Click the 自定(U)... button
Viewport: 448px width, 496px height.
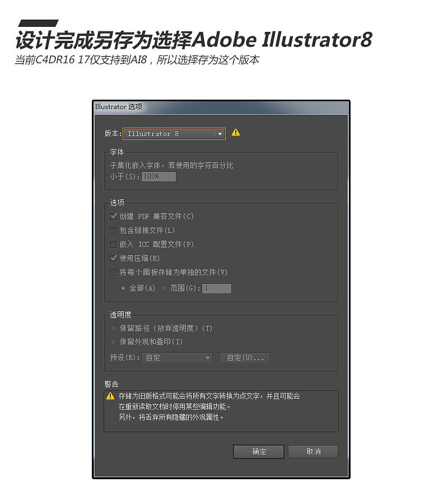pos(245,358)
